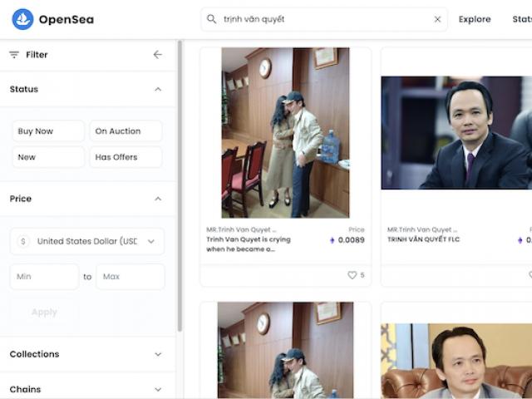Expand the Collections section
This screenshot has width=532, height=399.
point(158,354)
